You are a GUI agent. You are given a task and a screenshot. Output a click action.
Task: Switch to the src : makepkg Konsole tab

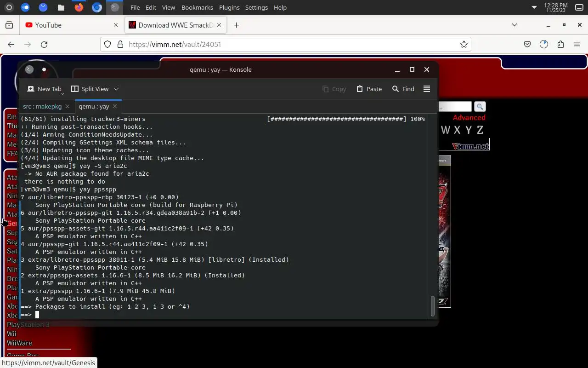pyautogui.click(x=42, y=106)
